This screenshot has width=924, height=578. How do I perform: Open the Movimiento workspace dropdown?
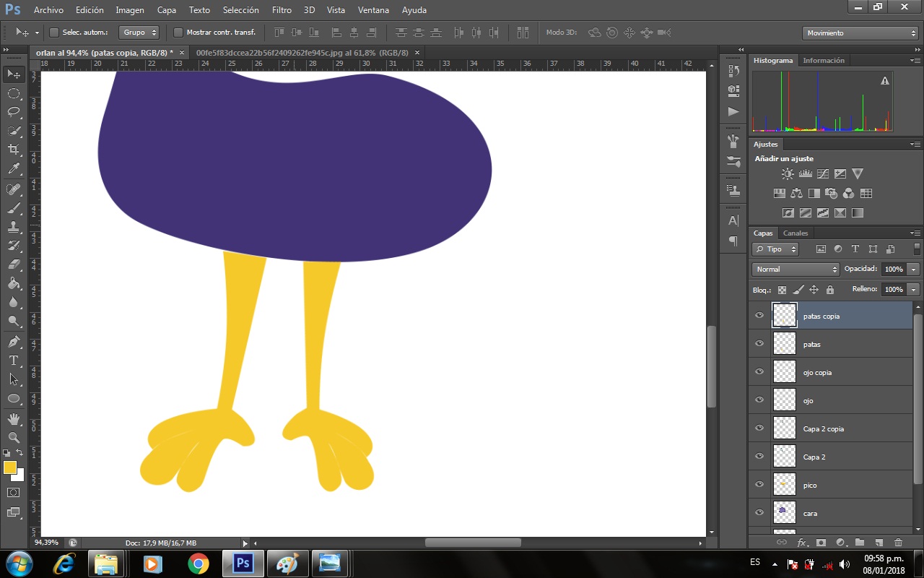tap(860, 33)
